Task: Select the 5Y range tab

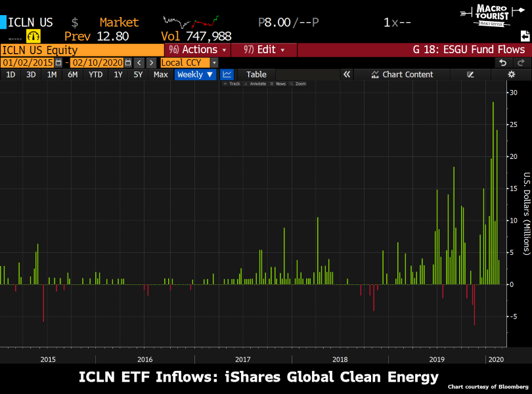Action: tap(138, 74)
